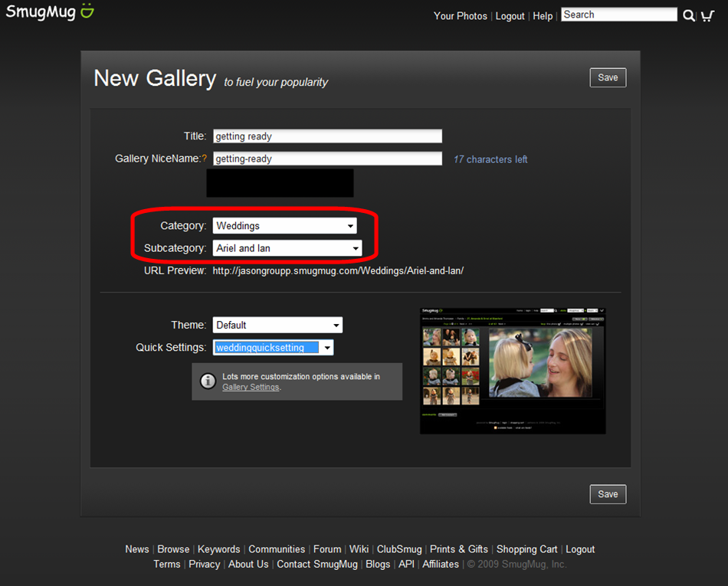This screenshot has height=586, width=728.
Task: Click the theme preview thumbnail
Action: coord(513,371)
